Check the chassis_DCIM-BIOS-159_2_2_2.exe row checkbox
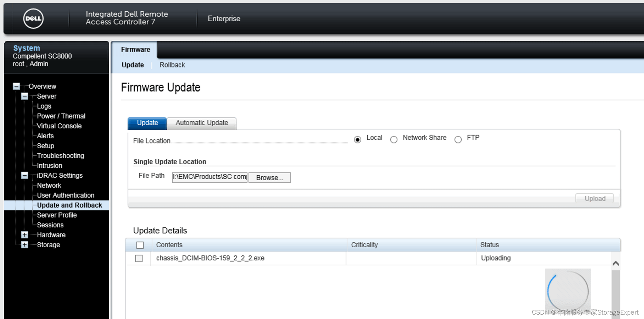644x319 pixels. 139,258
